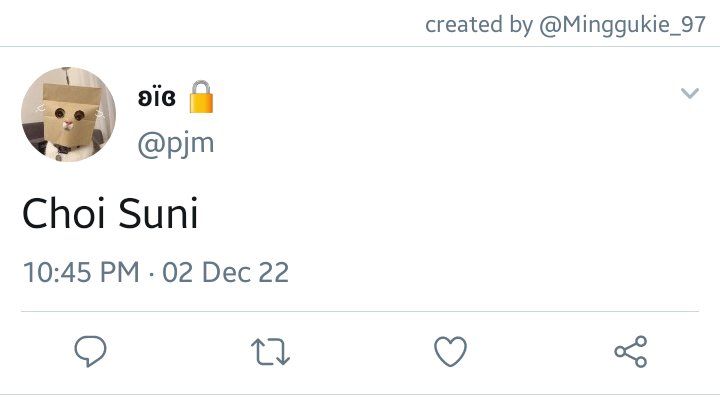The width and height of the screenshot is (720, 406).
Task: Open the ɞïɞ display name profile
Action: [157, 97]
